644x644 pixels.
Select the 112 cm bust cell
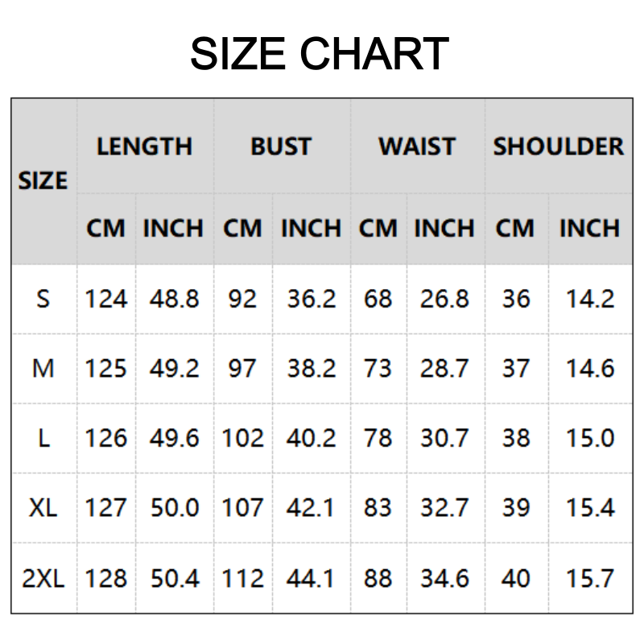click(x=243, y=578)
